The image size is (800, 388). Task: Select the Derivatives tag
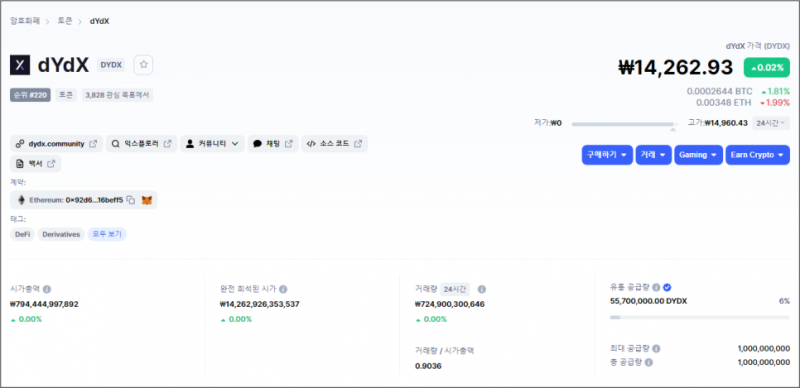click(x=61, y=234)
